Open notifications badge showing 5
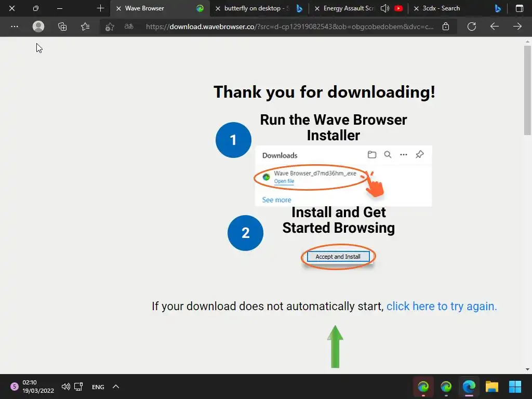 [14, 387]
